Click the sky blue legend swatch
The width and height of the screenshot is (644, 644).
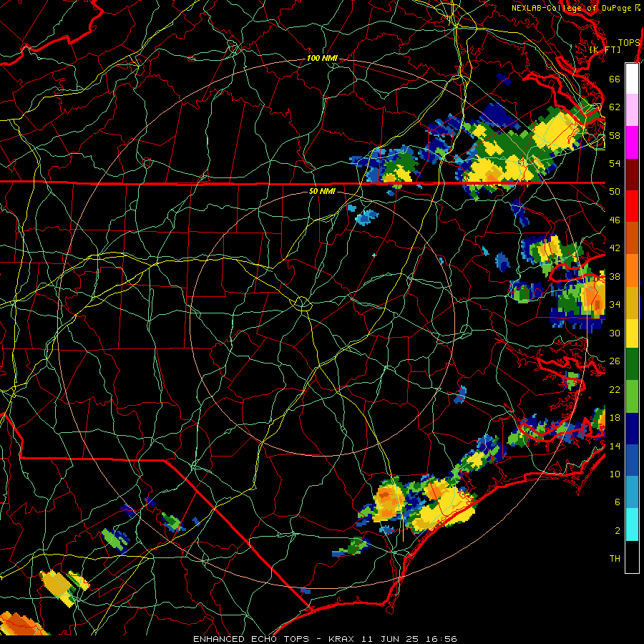click(x=632, y=492)
